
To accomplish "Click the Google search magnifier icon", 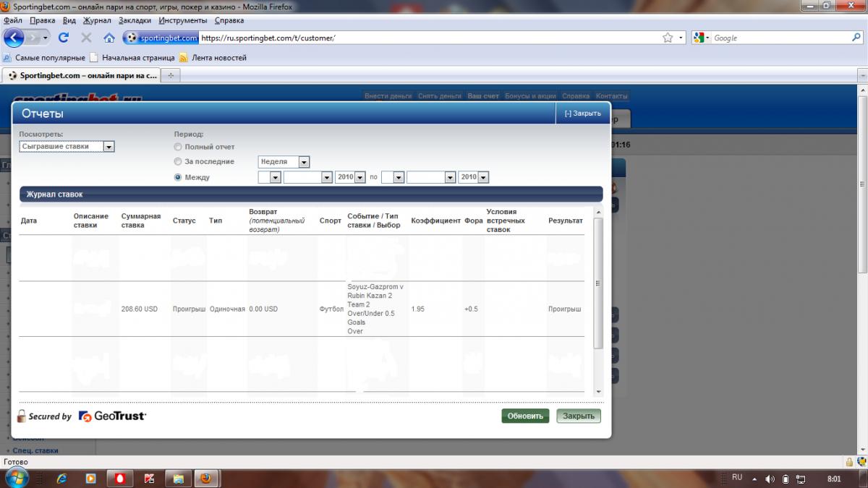I will click(x=856, y=38).
